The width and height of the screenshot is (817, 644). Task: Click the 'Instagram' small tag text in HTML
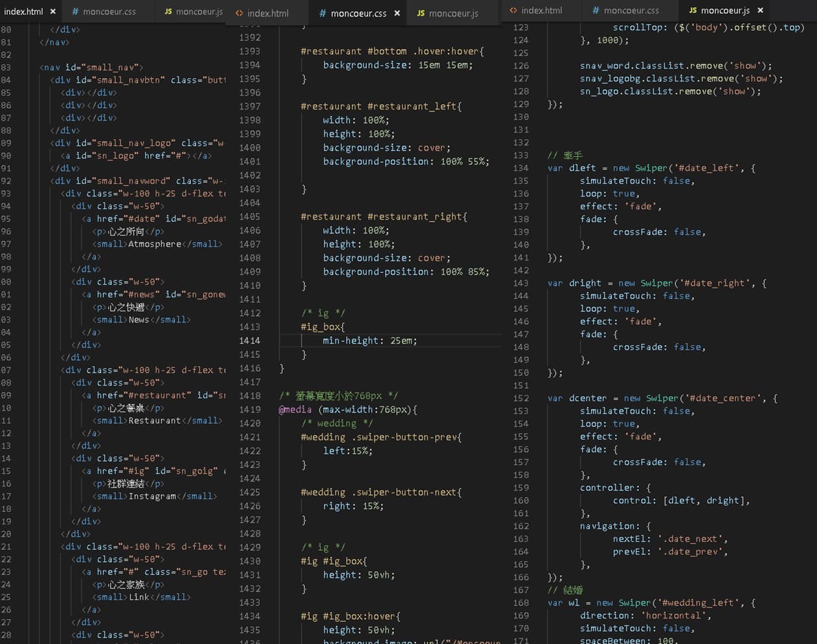pos(152,496)
